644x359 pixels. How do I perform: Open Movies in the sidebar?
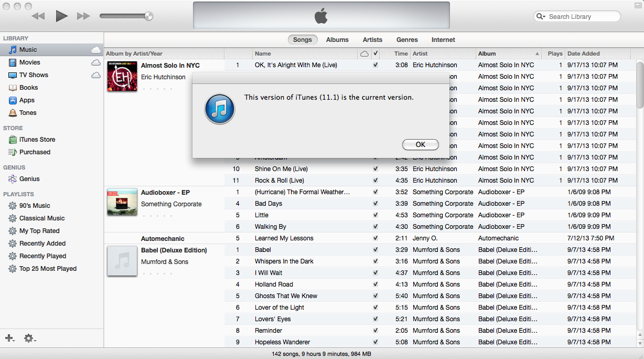point(30,62)
